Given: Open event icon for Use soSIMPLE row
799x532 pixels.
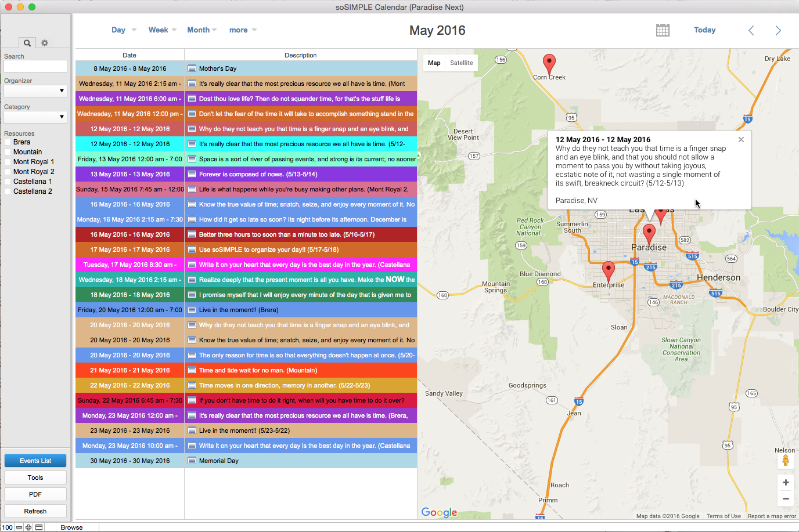Looking at the screenshot, I should pos(192,249).
